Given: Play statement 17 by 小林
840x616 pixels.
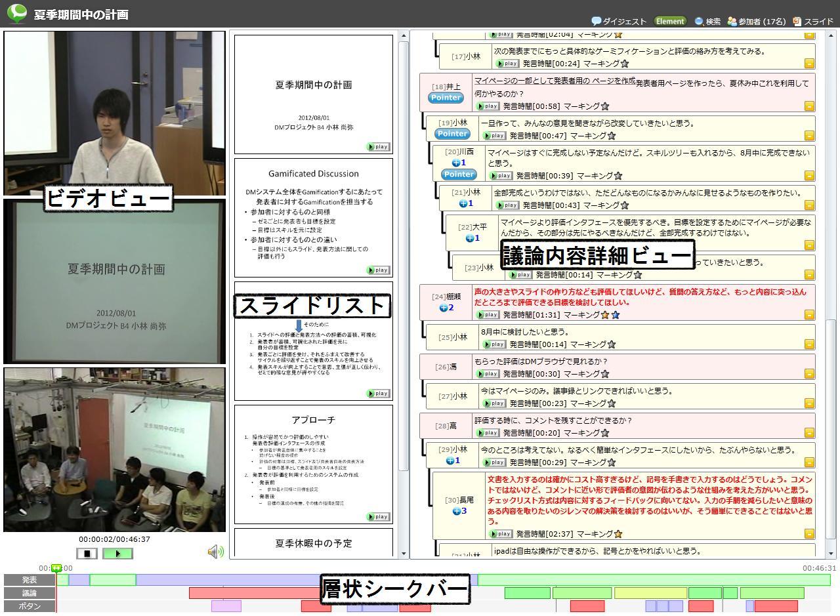Looking at the screenshot, I should (x=507, y=64).
